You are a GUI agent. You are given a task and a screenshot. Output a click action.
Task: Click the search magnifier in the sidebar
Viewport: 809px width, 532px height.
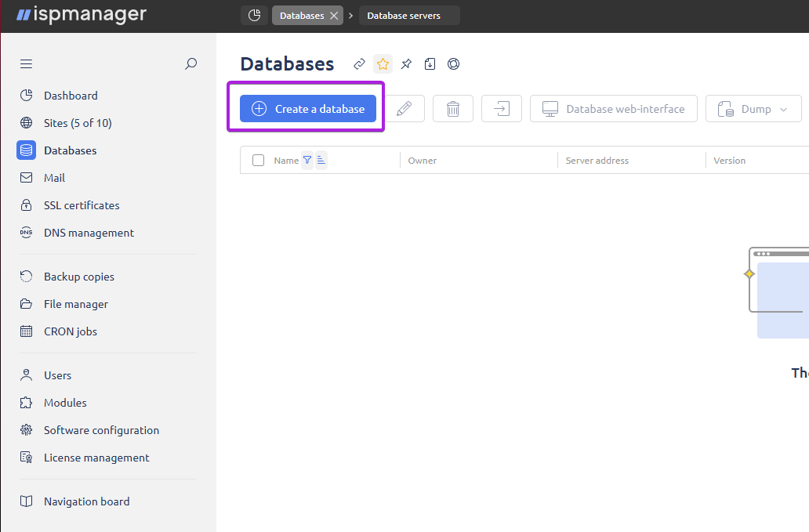click(x=190, y=63)
